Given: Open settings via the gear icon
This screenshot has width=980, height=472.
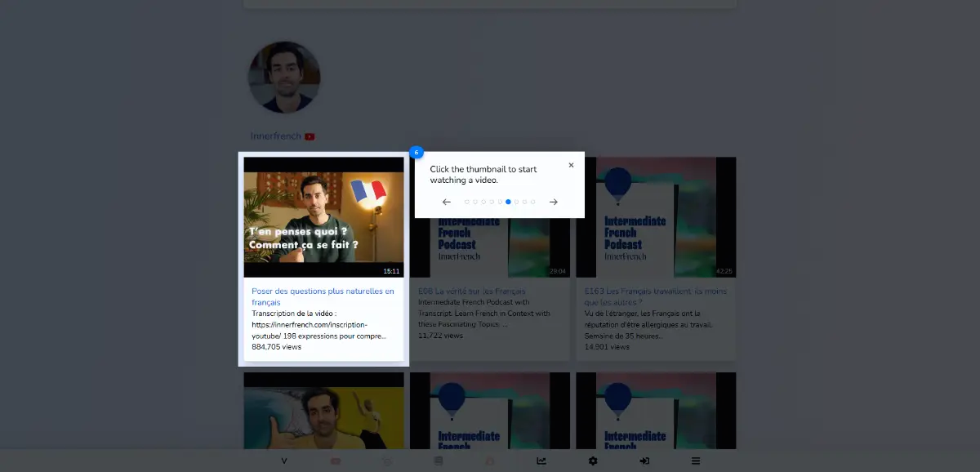Looking at the screenshot, I should 593,461.
